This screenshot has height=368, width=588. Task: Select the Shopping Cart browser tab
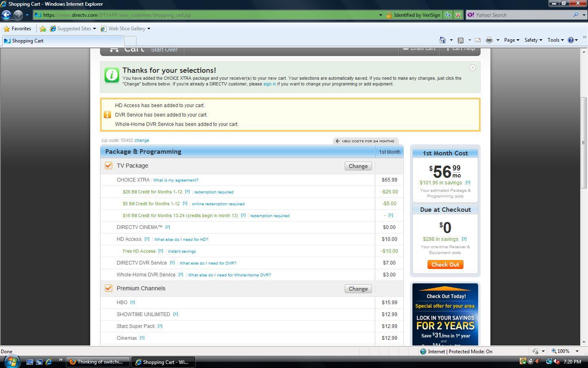point(63,41)
